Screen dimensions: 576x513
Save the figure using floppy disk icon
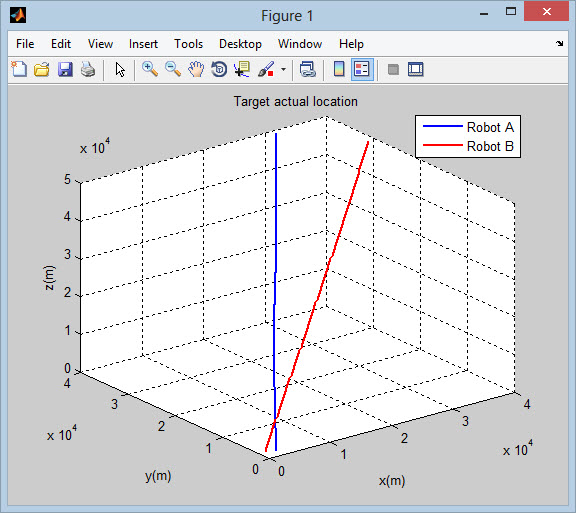[65, 69]
